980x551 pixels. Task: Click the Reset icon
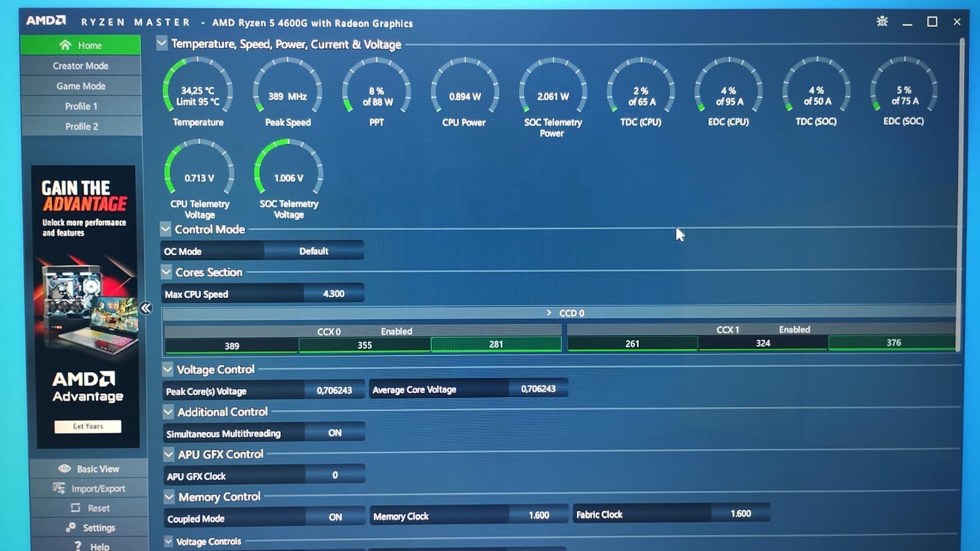[75, 508]
